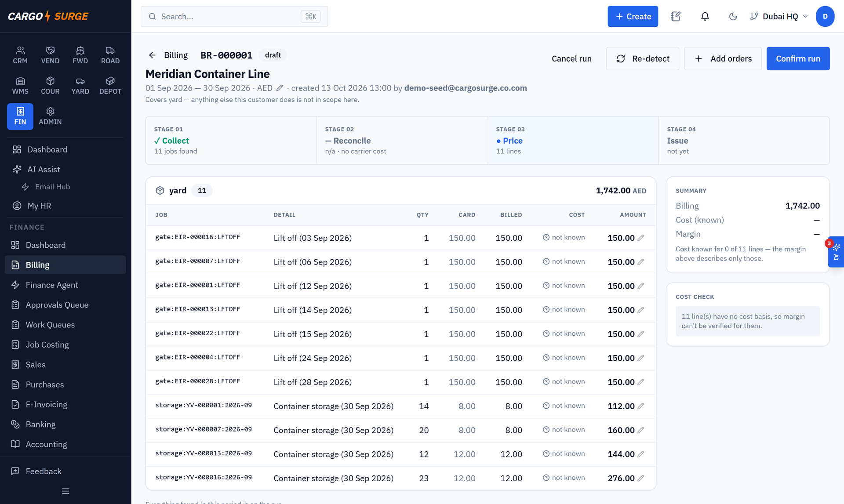Click the notifications bell icon
This screenshot has height=504, width=844.
pyautogui.click(x=705, y=16)
